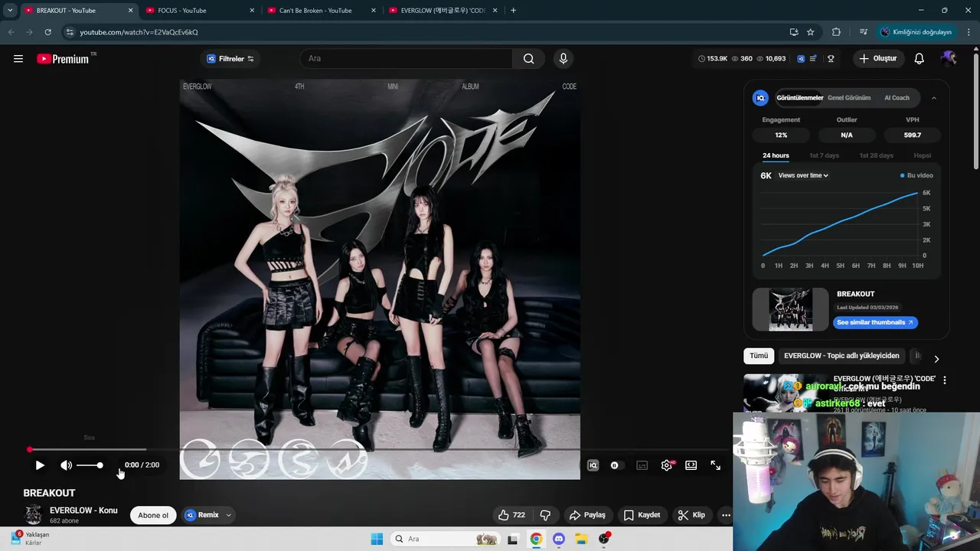
Task: Open YouTube notifications bell
Action: pyautogui.click(x=920, y=59)
